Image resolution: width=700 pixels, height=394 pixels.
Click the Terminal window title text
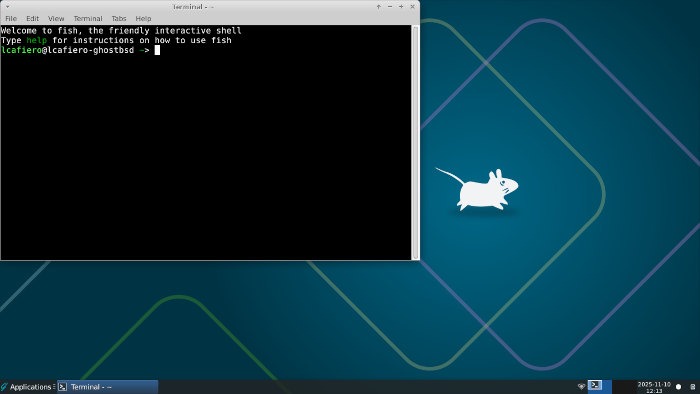[x=193, y=7]
